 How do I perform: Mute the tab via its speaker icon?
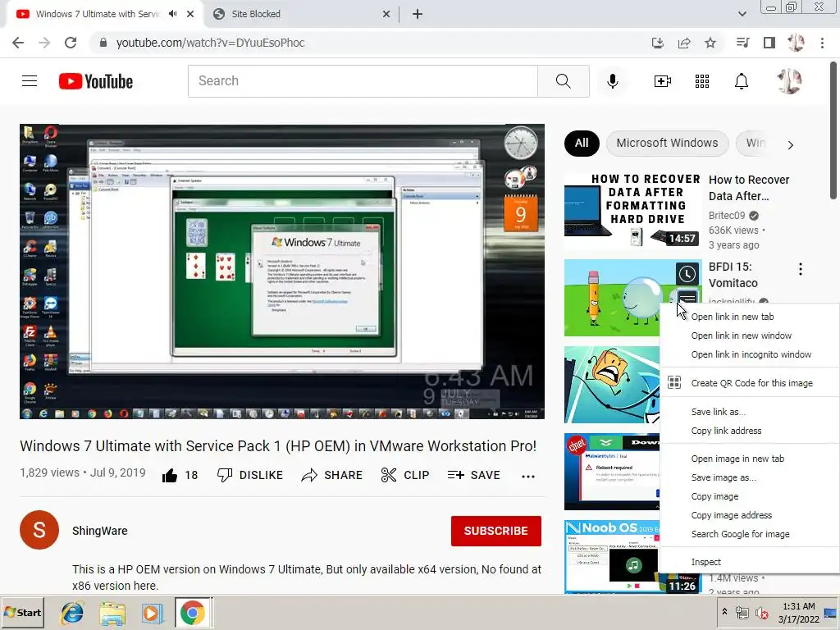point(172,14)
